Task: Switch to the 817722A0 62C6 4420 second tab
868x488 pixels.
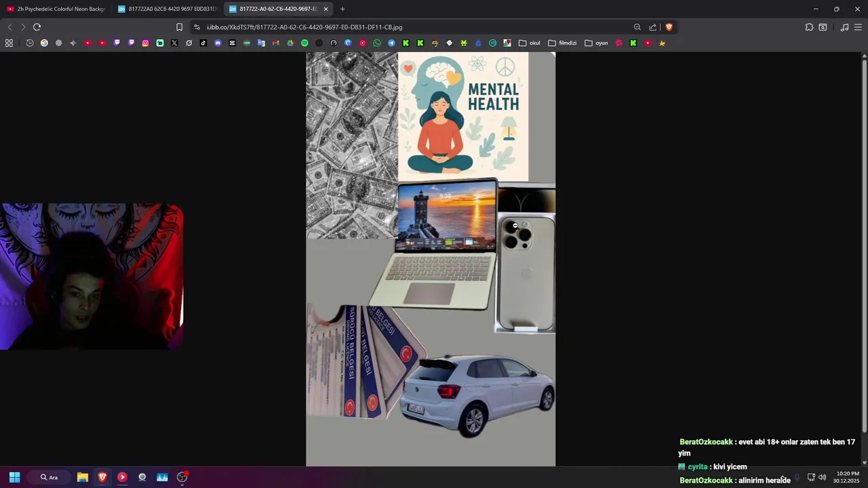Action: pyautogui.click(x=167, y=9)
